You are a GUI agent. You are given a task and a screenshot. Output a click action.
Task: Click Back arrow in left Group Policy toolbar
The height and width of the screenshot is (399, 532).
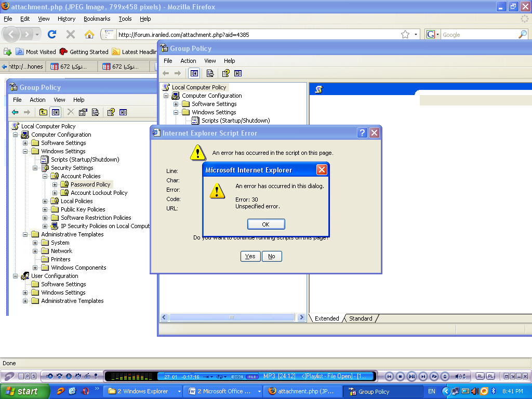click(15, 112)
